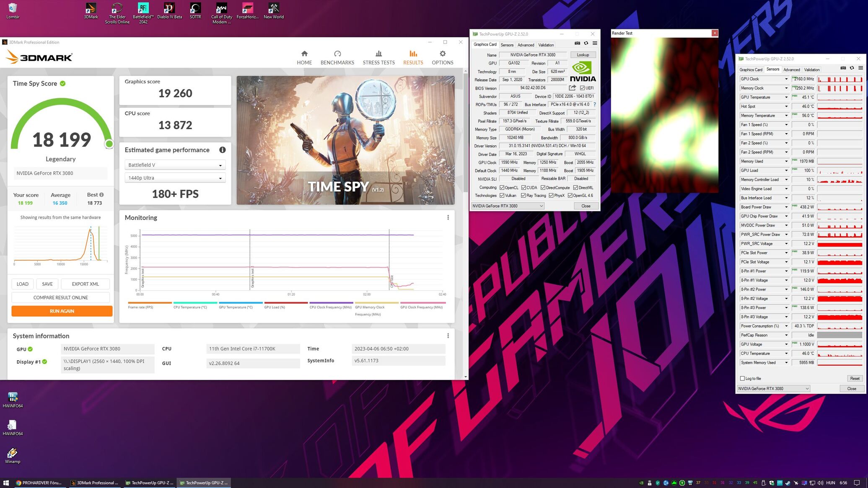Refresh the GPU-Z Graphics Card window

[x=586, y=43]
